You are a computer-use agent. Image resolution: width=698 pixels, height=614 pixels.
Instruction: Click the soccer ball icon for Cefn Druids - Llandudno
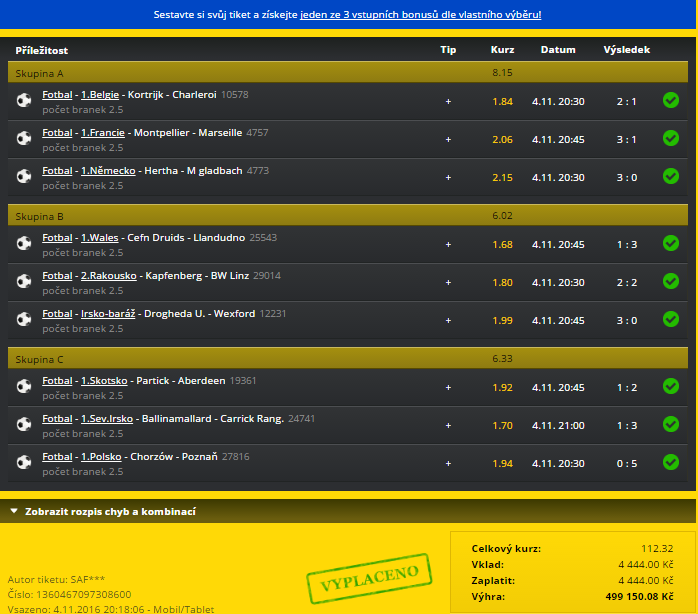pyautogui.click(x=24, y=244)
